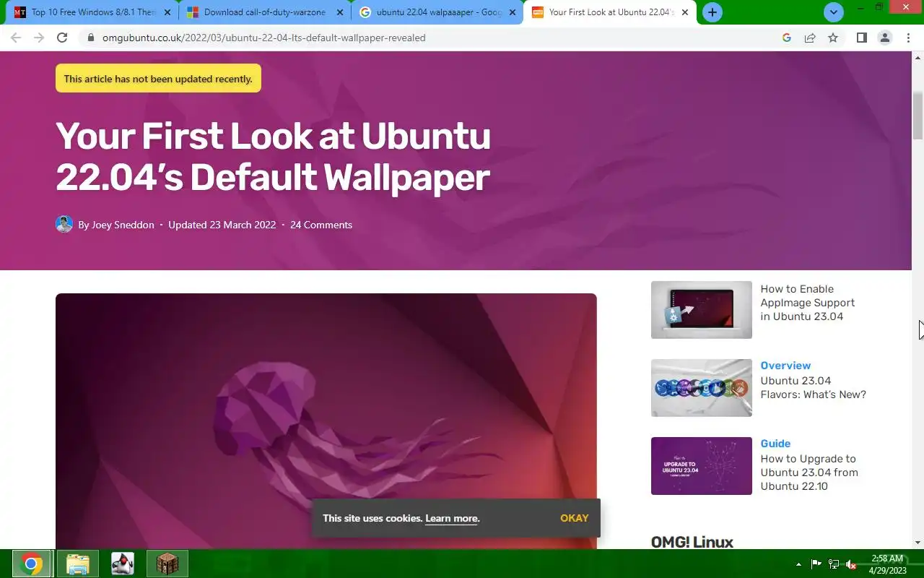Screen dimensions: 924x578
Task: Open the Chrome profile avatar
Action: tap(884, 38)
